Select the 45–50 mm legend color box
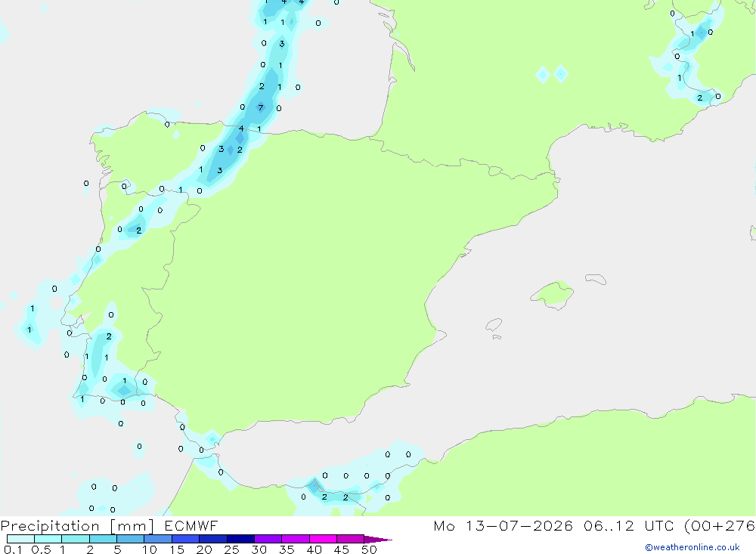This screenshot has width=756, height=554. click(x=351, y=539)
